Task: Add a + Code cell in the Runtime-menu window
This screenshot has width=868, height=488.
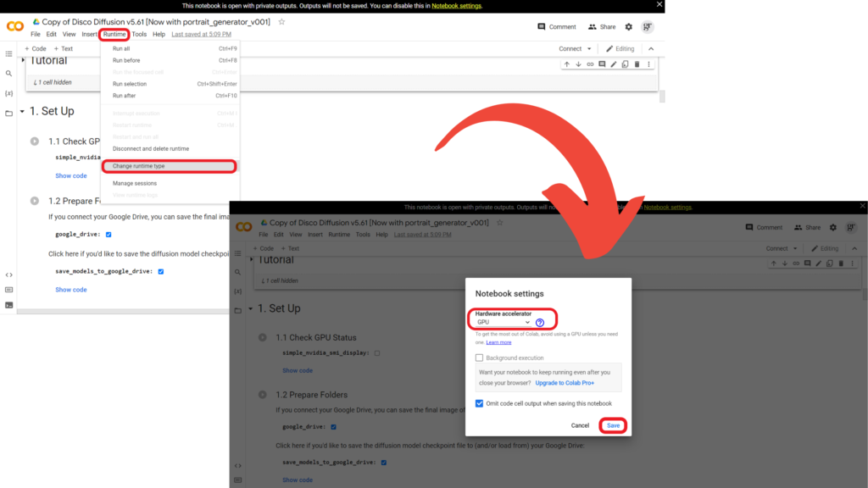Action: tap(35, 48)
